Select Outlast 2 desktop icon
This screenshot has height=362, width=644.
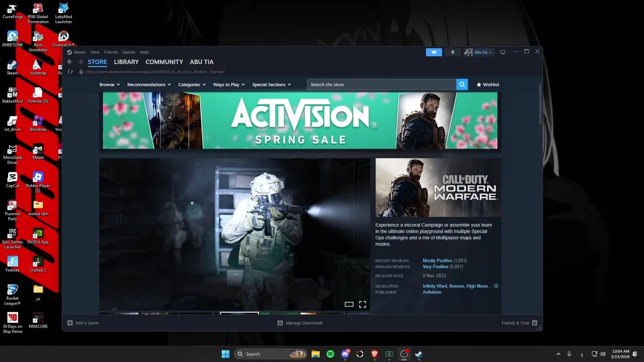point(38,264)
